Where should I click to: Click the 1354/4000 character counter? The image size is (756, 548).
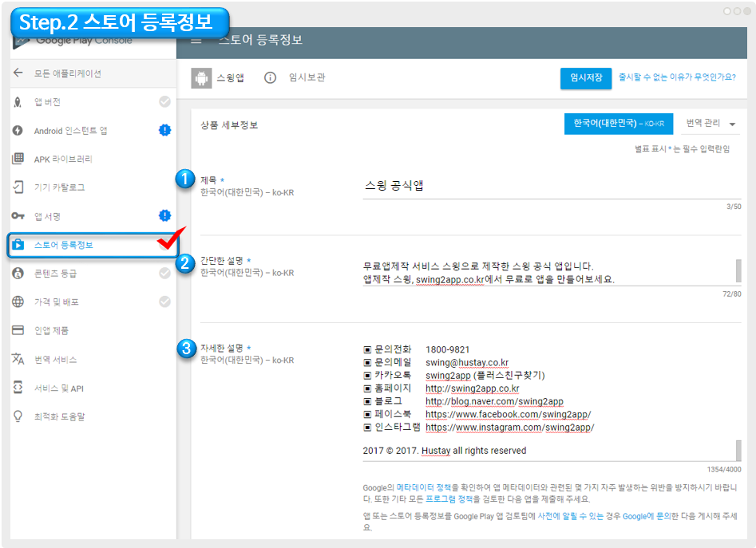[724, 470]
